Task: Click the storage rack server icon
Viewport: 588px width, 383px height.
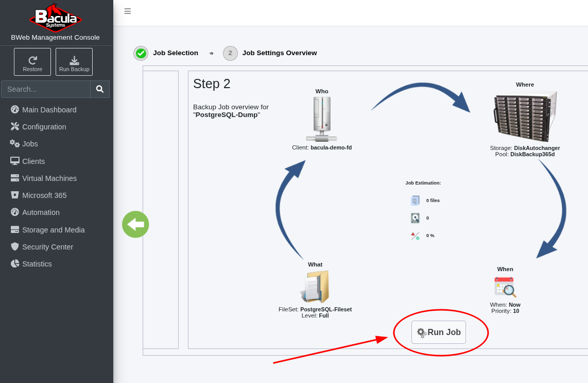Action: pyautogui.click(x=525, y=116)
